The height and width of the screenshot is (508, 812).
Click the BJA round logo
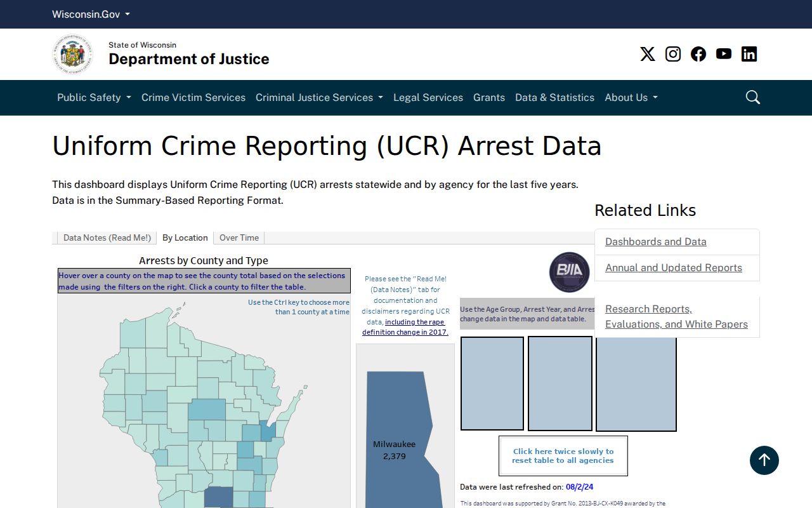click(570, 272)
